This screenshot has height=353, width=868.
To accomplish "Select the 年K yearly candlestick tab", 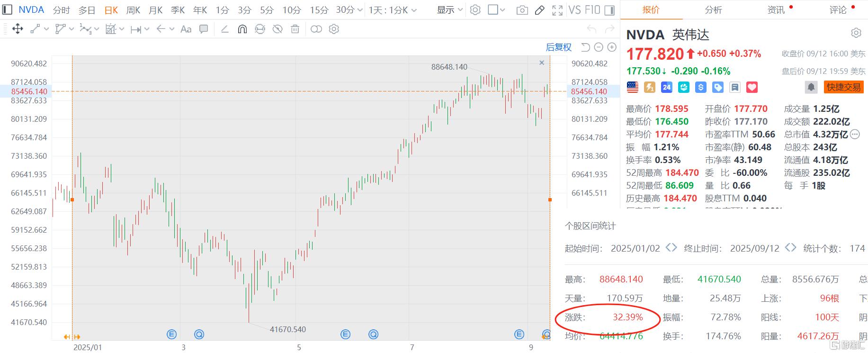I will click(200, 10).
